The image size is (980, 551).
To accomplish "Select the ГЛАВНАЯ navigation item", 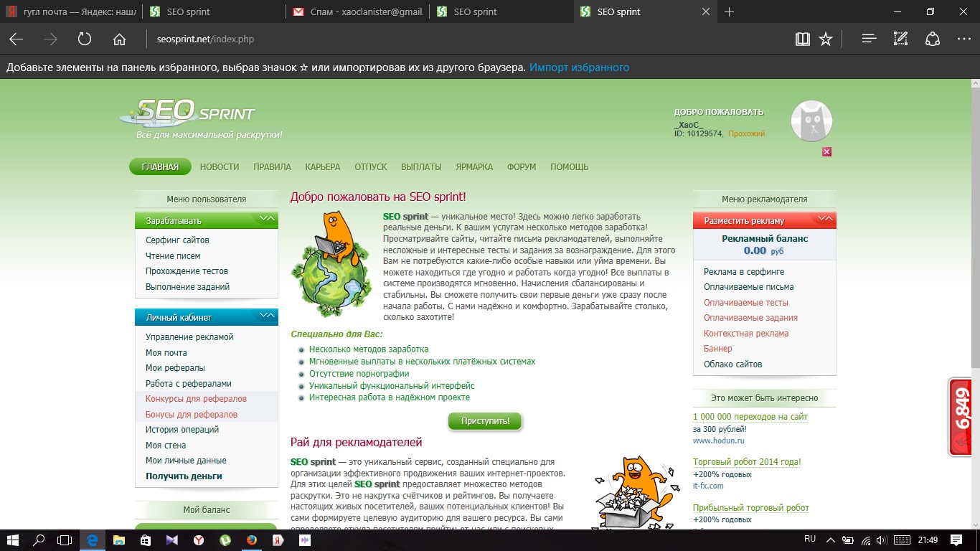I will click(160, 166).
